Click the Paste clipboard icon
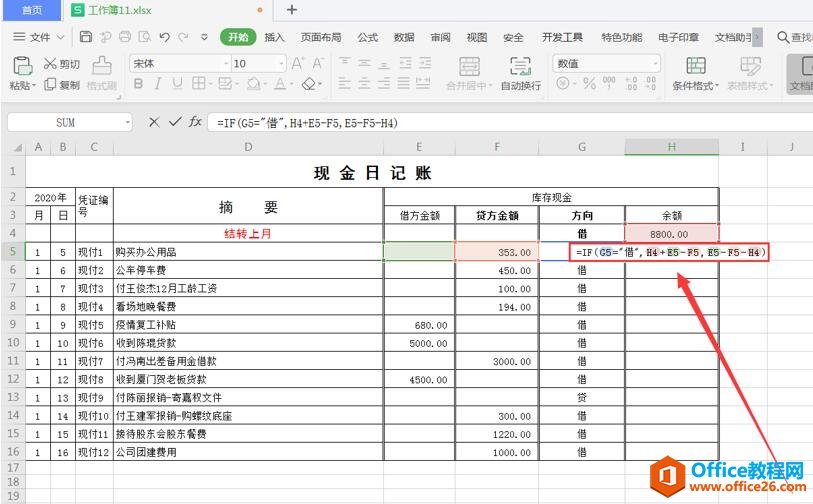This screenshot has width=813, height=504. point(21,66)
